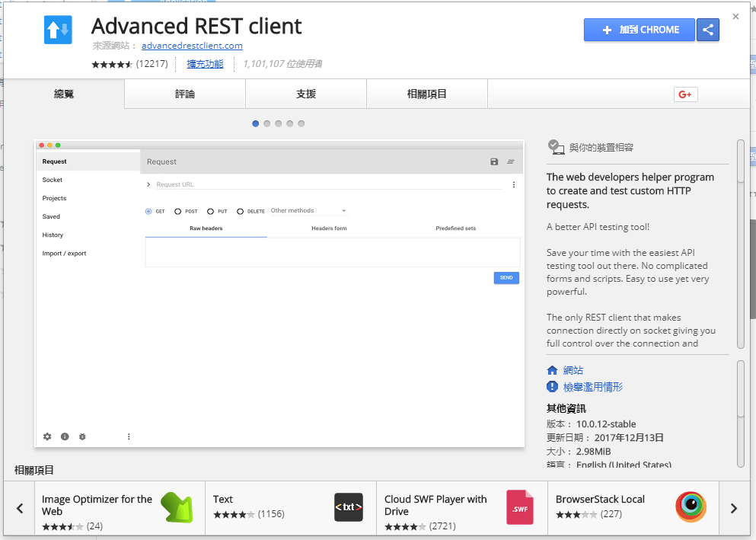Click the yellow window dot in screenshot
The image size is (756, 540).
click(49, 145)
